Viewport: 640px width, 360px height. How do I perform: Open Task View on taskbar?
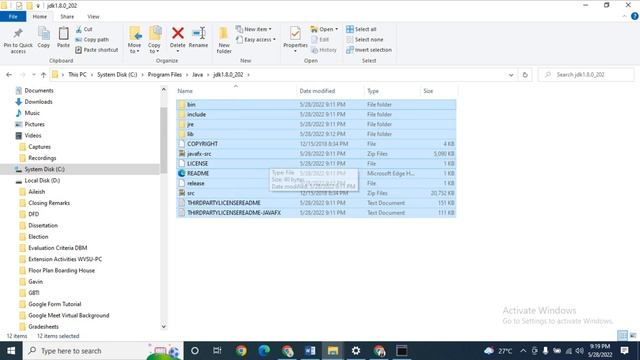click(x=217, y=351)
